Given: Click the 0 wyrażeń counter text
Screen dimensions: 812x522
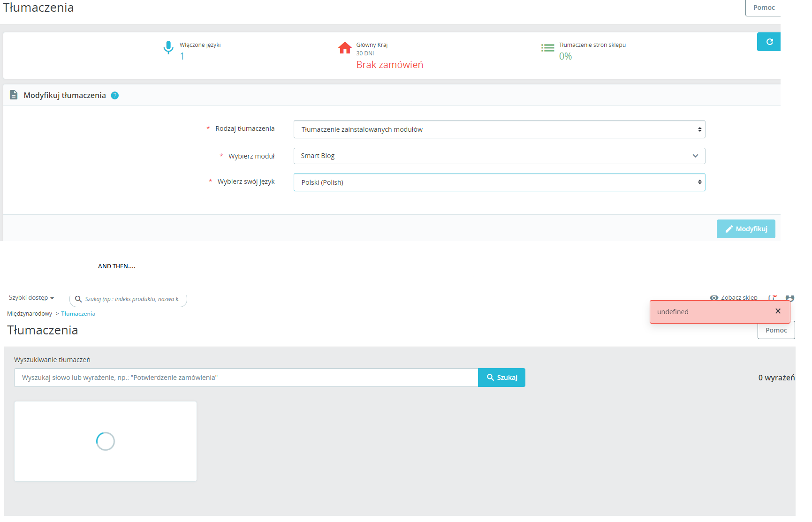Looking at the screenshot, I should (x=776, y=378).
